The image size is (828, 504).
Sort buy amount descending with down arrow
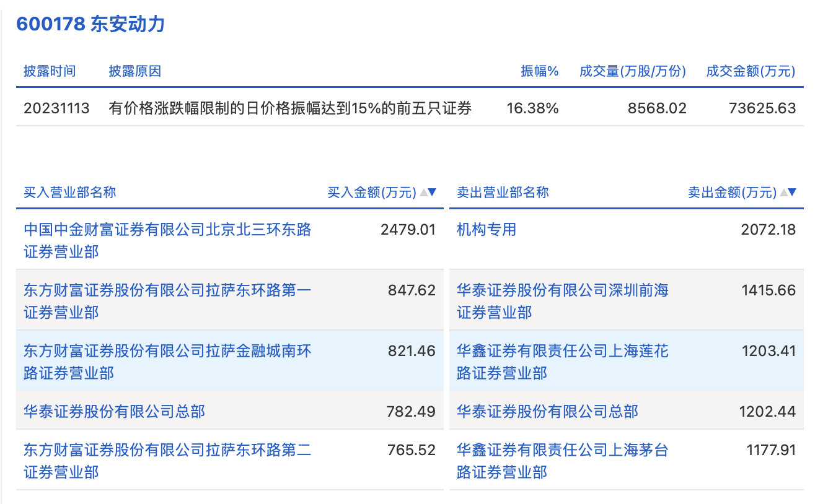pos(432,193)
